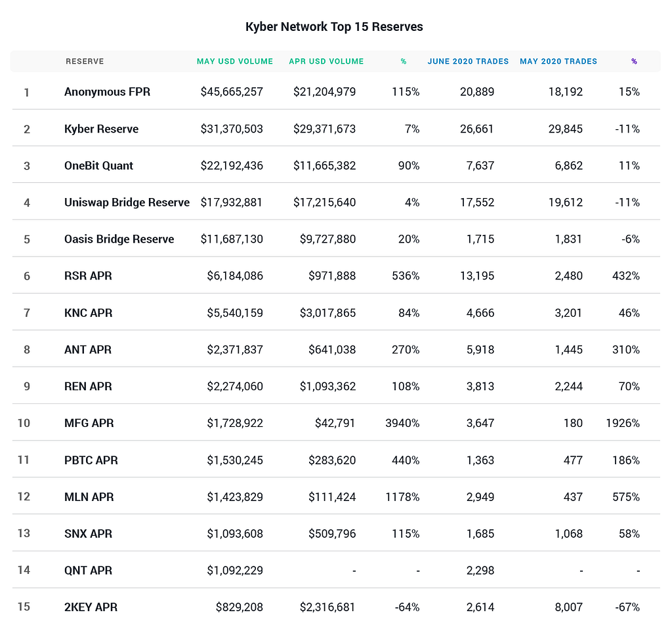
Task: Click the Kyber Network Top 15 Reserves title
Action: pyautogui.click(x=334, y=27)
